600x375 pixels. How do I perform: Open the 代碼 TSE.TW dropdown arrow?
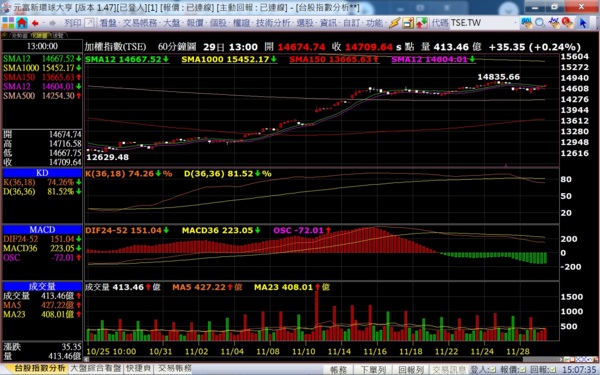point(515,23)
